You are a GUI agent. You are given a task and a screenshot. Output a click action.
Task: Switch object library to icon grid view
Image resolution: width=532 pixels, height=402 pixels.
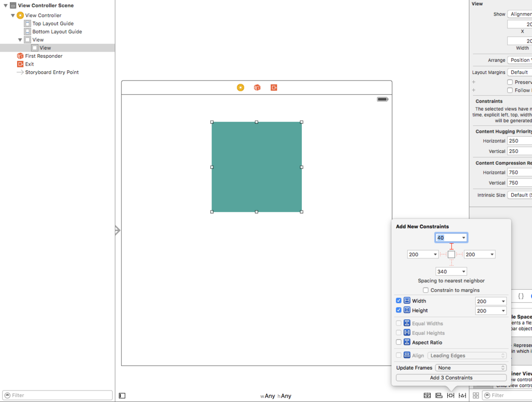pos(476,396)
